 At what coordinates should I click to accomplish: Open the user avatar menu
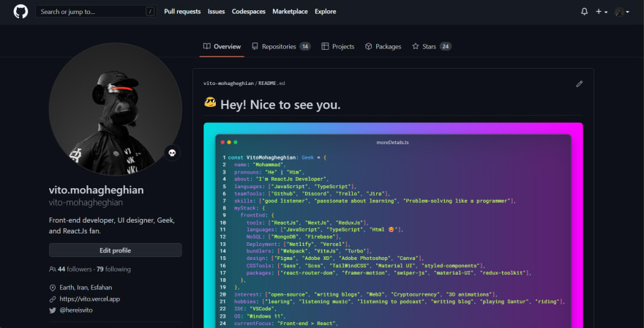pos(622,12)
